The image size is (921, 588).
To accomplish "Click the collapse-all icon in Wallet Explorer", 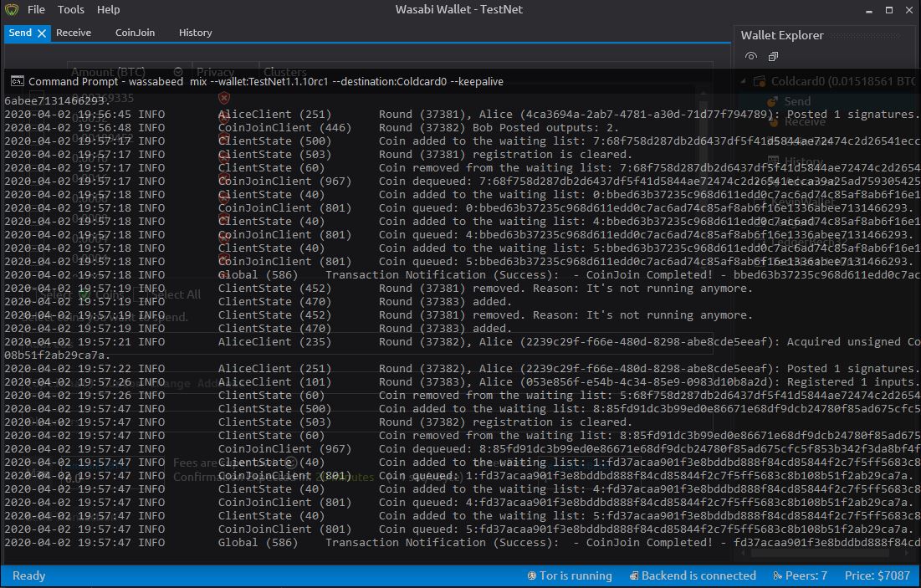I will coord(773,56).
